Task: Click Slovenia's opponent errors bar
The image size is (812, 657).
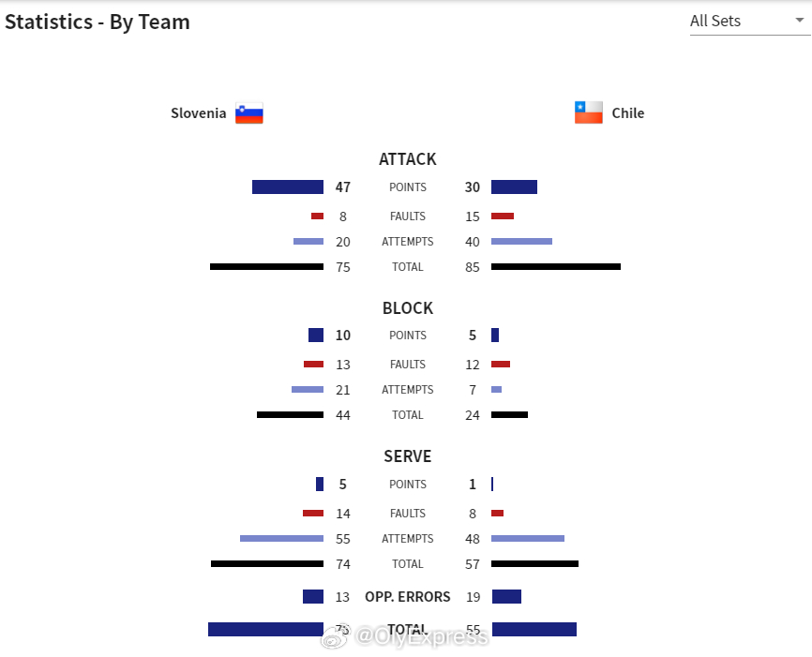Action: (313, 596)
